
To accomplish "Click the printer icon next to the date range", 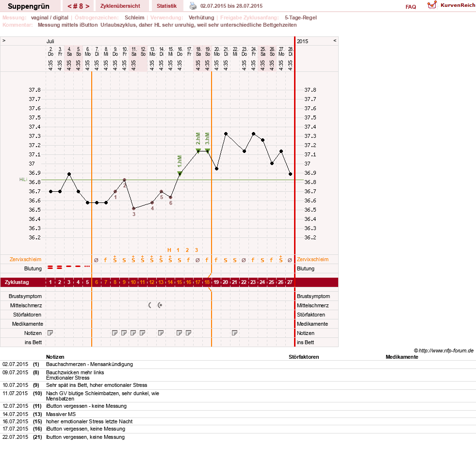I will click(193, 6).
